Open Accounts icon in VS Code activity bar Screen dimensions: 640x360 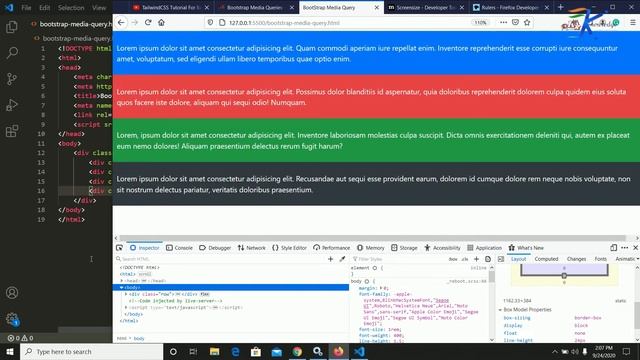click(12, 293)
